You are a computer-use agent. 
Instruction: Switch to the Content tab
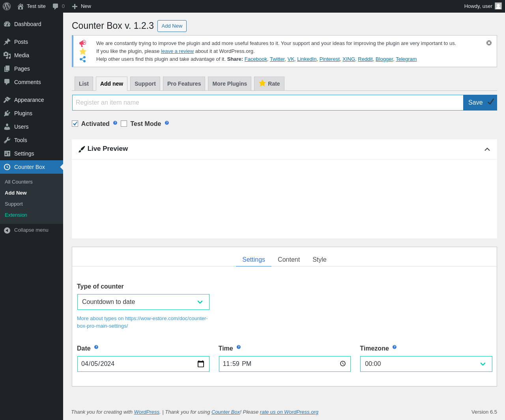(289, 260)
